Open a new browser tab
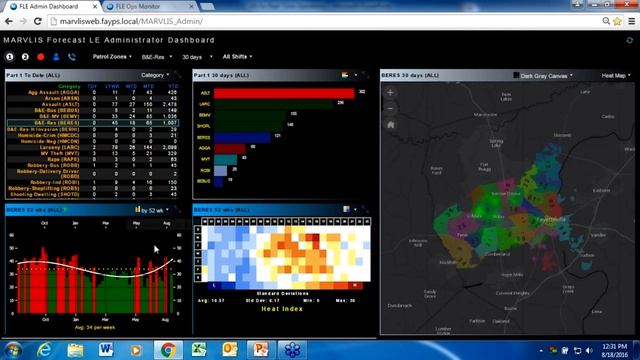640x360 pixels. 208,7
